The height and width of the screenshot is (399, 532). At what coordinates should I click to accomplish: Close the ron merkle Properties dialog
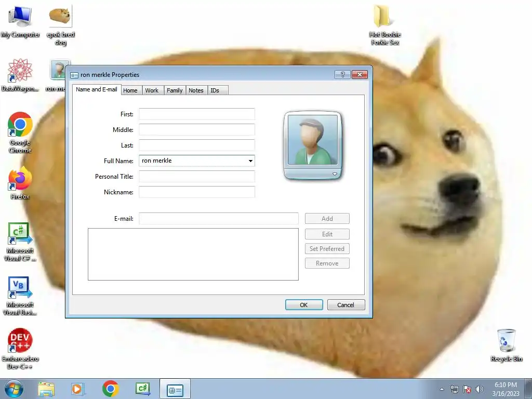click(360, 75)
